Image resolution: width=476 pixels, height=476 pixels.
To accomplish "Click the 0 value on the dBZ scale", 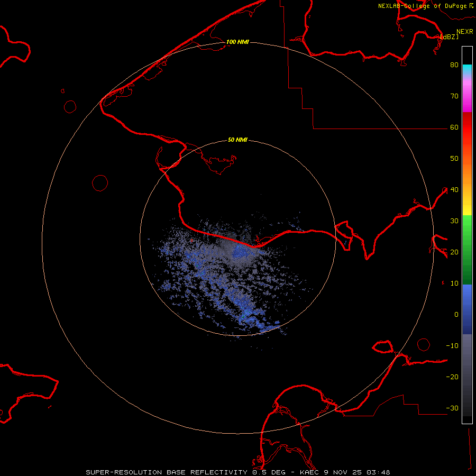I will 456,315.
